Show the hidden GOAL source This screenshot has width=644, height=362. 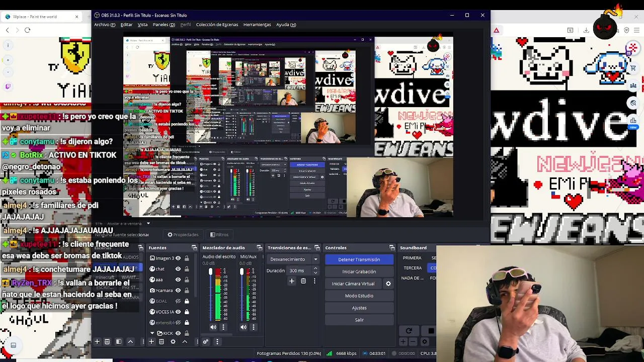178,301
